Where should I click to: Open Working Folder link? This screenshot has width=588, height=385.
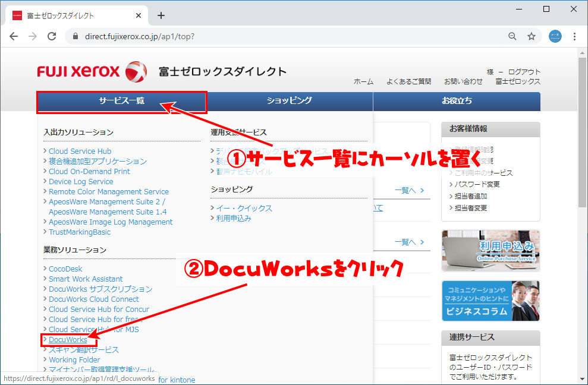[74, 360]
